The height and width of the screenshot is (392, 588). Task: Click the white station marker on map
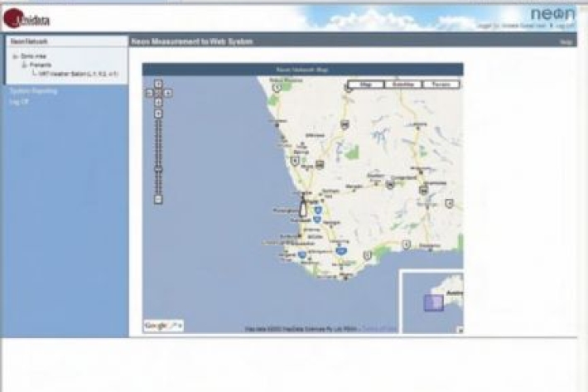[x=303, y=208]
